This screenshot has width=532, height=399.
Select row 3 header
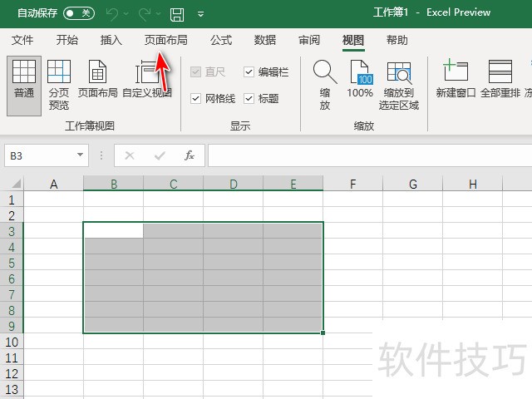(12, 231)
